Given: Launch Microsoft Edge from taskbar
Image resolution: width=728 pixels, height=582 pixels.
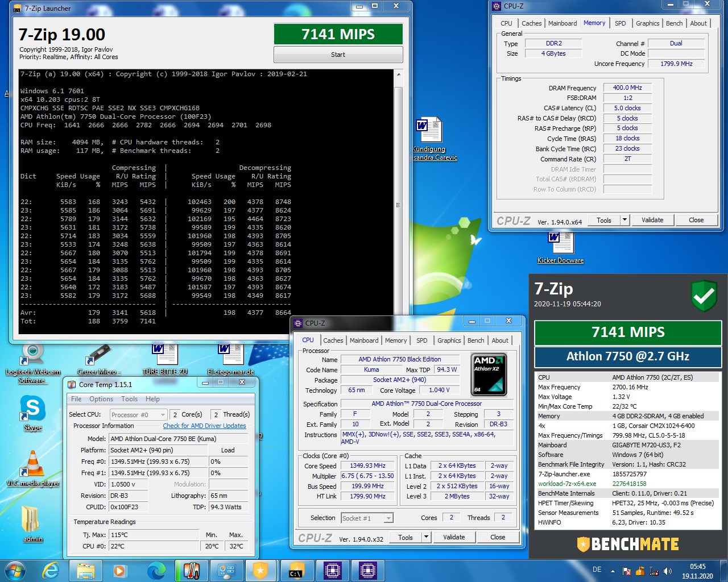Looking at the screenshot, I should pos(156,570).
